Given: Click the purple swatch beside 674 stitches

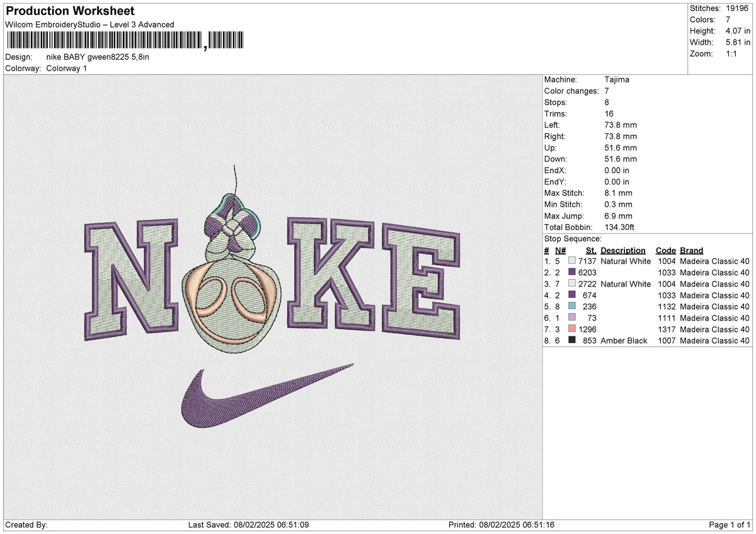Looking at the screenshot, I should (x=572, y=295).
